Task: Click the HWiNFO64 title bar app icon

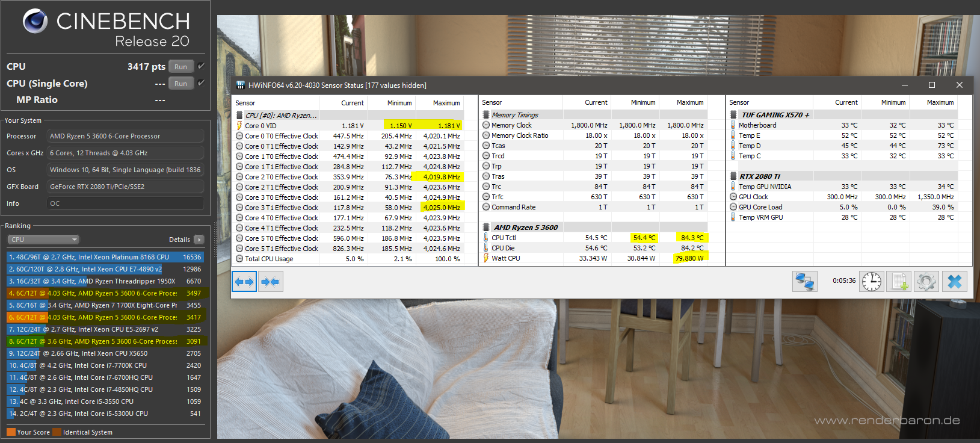Action: coord(241,85)
